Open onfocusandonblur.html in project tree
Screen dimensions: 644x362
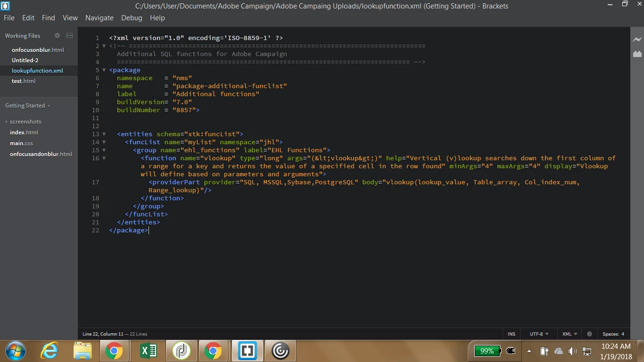(41, 154)
